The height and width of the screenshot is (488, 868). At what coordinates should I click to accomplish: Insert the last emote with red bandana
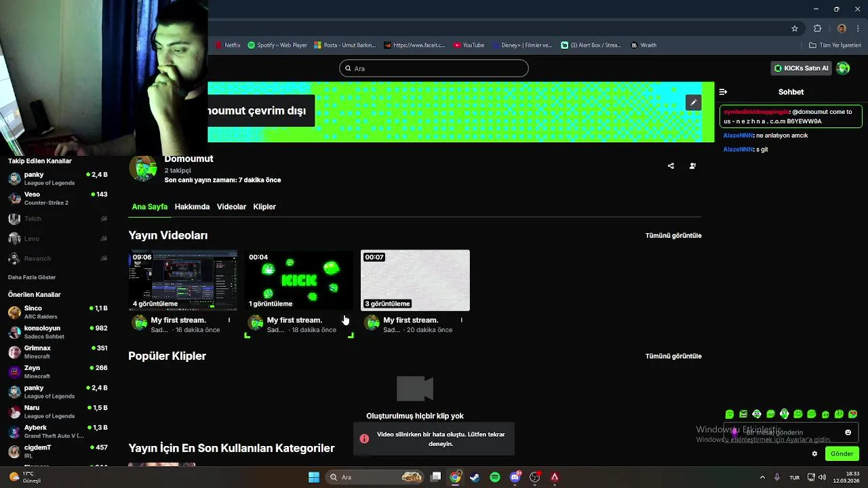pos(853,414)
